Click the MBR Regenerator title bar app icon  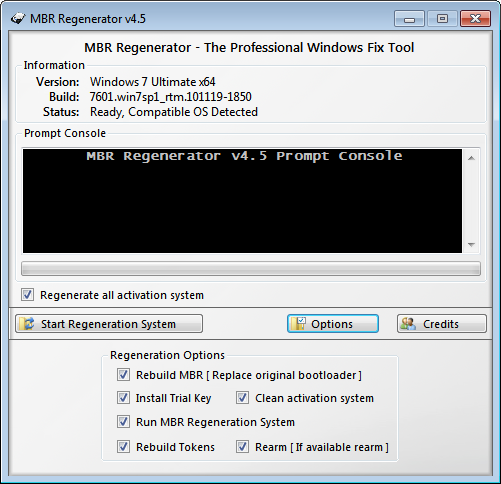[x=18, y=18]
